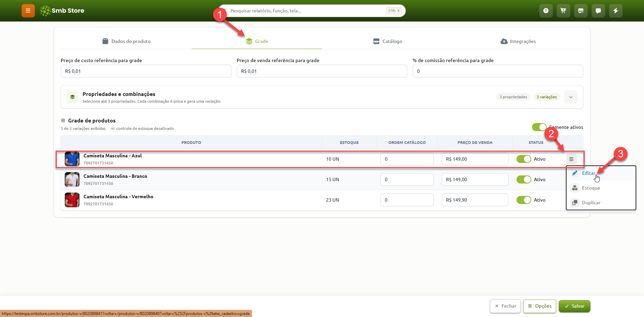
Task: Click Camiseta Masculina - Branco name
Action: [x=115, y=176]
